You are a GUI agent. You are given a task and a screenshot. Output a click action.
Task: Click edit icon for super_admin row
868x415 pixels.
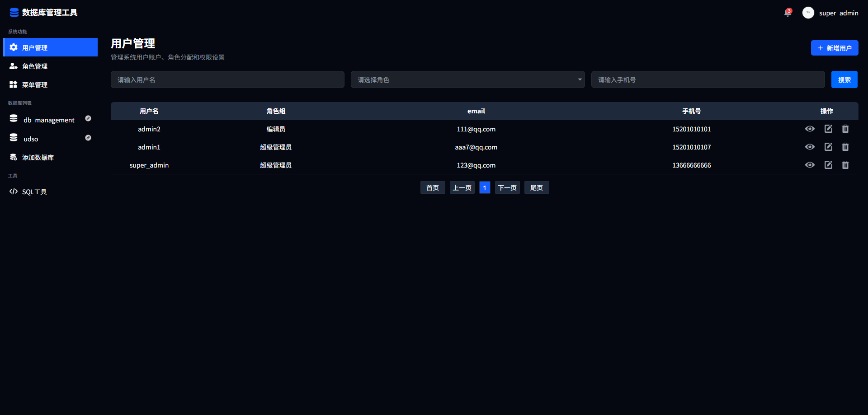click(828, 165)
